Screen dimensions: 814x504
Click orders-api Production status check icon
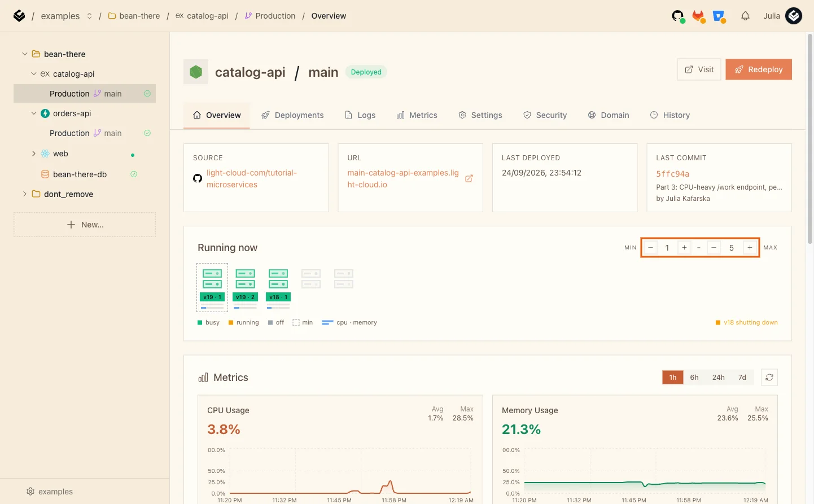pos(147,133)
